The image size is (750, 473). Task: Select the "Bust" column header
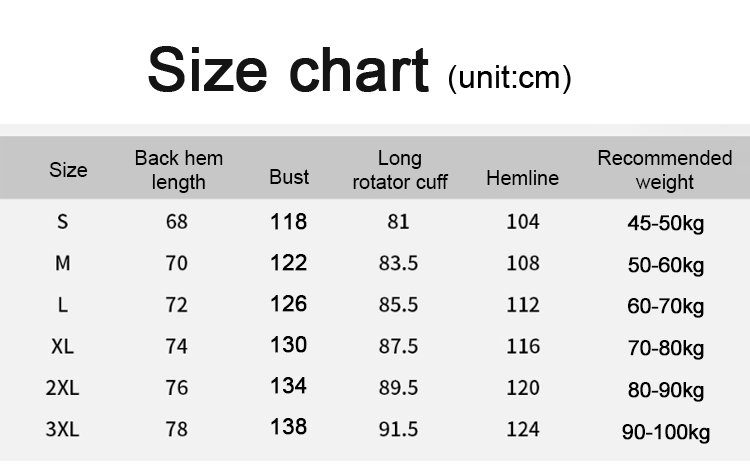pos(289,177)
